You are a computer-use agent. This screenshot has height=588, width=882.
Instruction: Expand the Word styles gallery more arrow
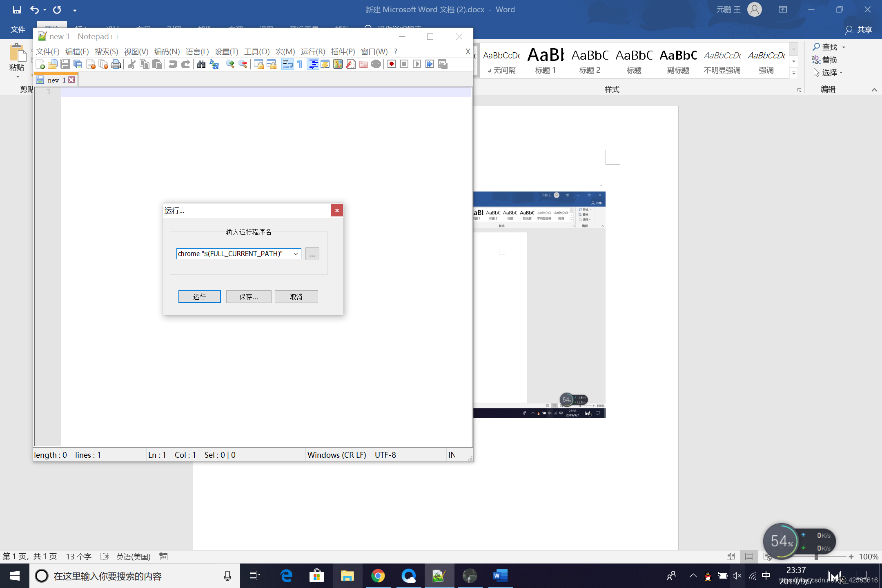coord(793,73)
